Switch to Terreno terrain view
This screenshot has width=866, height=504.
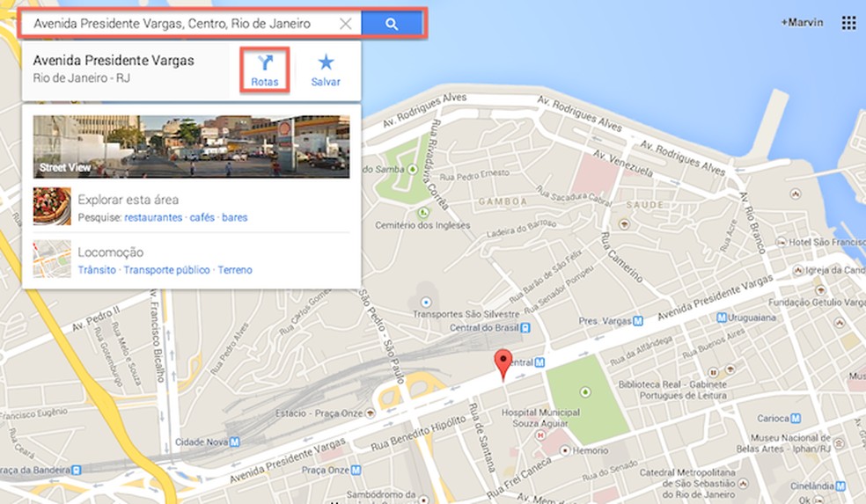[x=235, y=270]
